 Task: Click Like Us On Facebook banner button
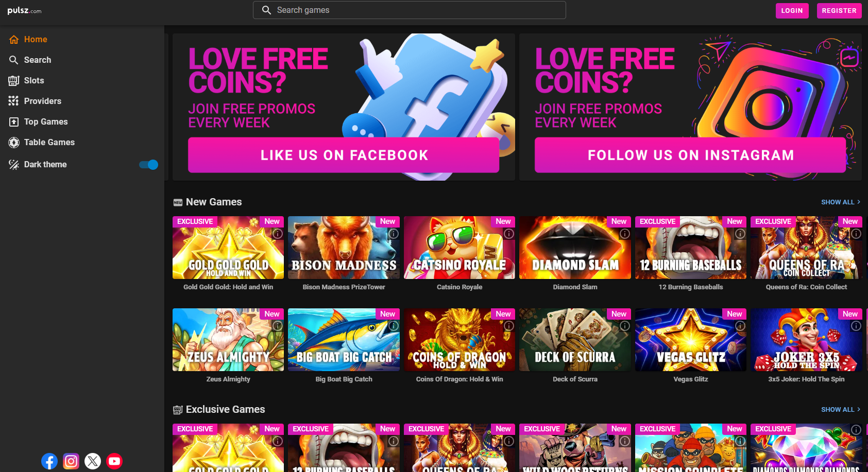(344, 155)
